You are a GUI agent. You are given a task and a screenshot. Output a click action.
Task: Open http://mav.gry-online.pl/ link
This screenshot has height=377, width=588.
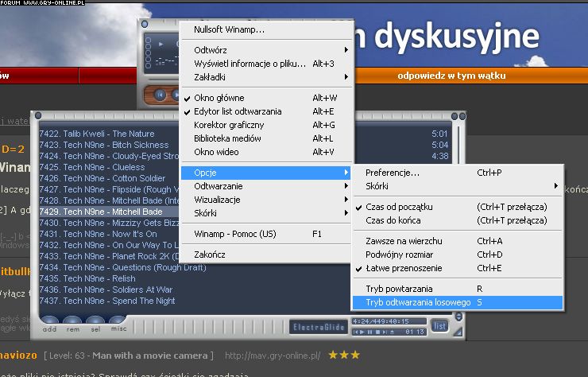[273, 356]
